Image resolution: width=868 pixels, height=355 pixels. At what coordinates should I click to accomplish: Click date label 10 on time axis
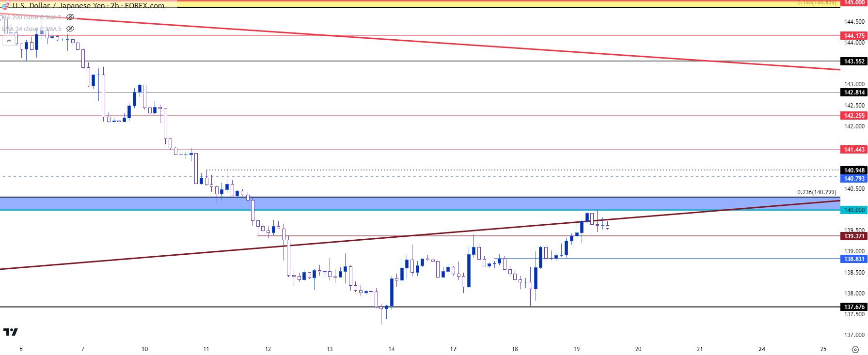pos(144,349)
